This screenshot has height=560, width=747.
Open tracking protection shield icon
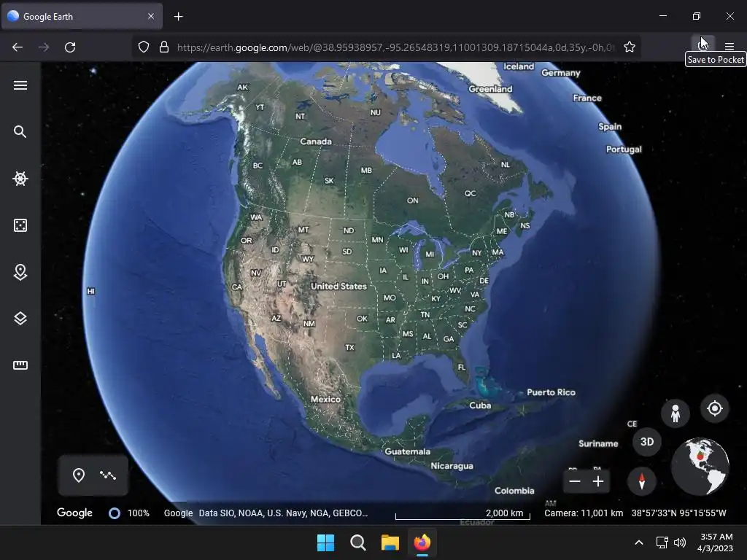coord(144,47)
